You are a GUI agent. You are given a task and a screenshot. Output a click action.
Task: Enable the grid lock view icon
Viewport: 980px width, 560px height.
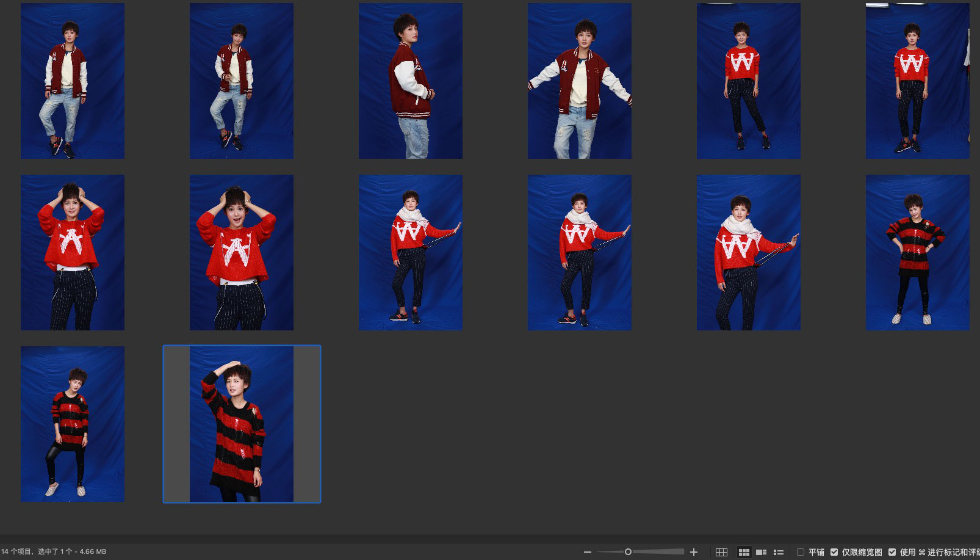pos(721,552)
